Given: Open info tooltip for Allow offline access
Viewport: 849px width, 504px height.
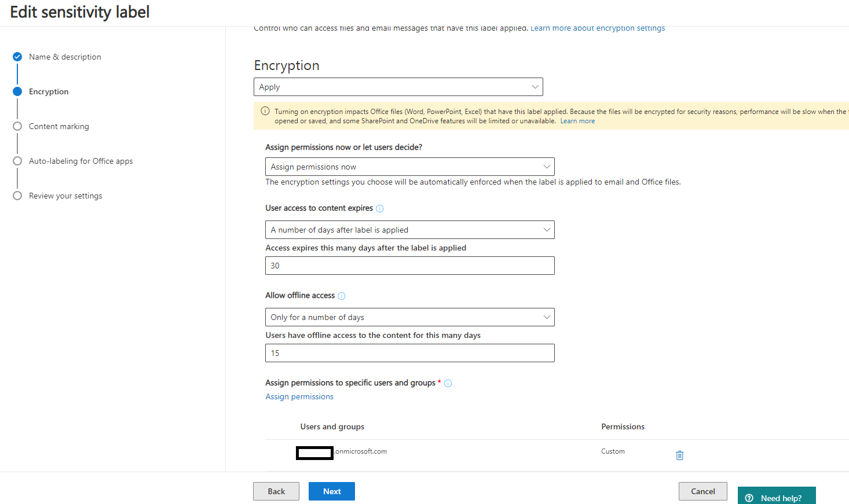Looking at the screenshot, I should (342, 296).
